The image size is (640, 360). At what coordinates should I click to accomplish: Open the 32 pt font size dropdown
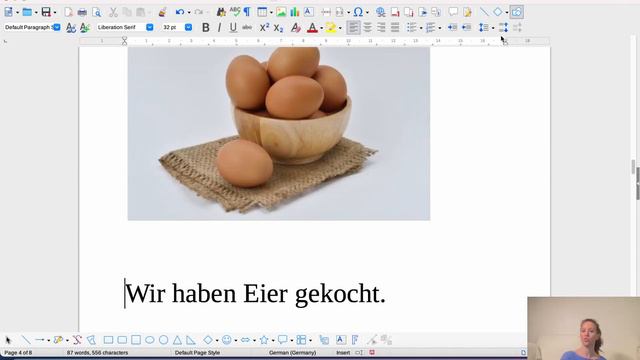click(188, 27)
